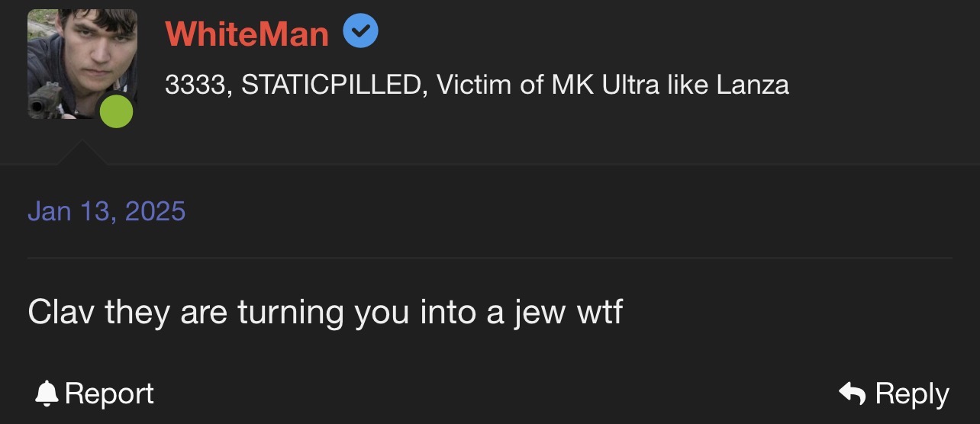Click the user title line under WhiteMan
This screenshot has width=980, height=424.
(476, 84)
